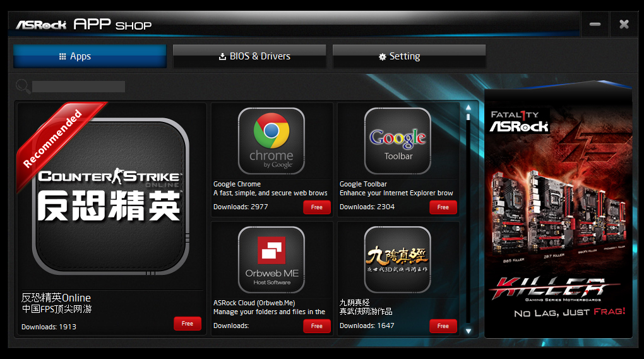The width and height of the screenshot is (644, 359).
Task: Focus the app search input field
Action: [78, 87]
